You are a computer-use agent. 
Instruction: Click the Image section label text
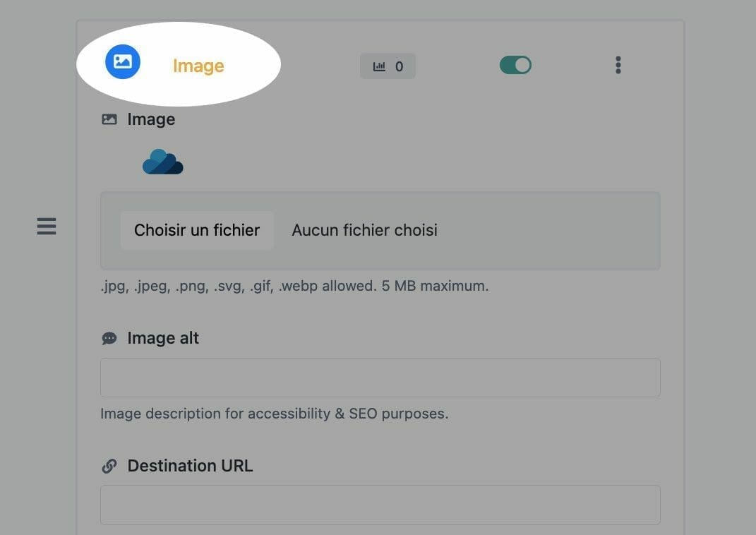tap(151, 119)
